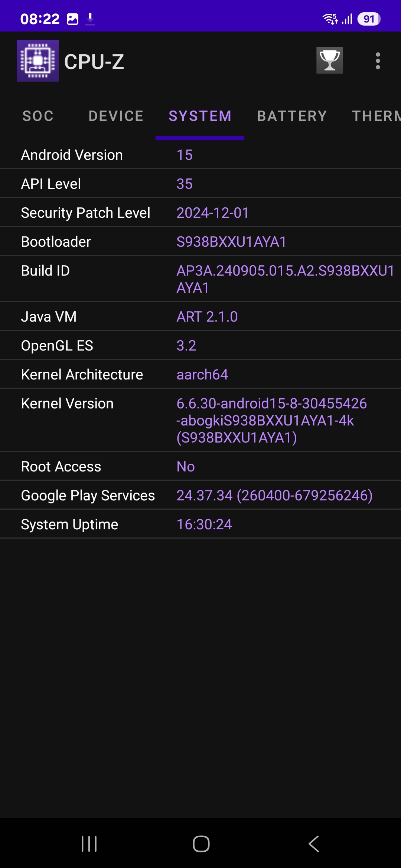401x868 pixels.
Task: Tap the trophy benchmark icon
Action: (329, 60)
